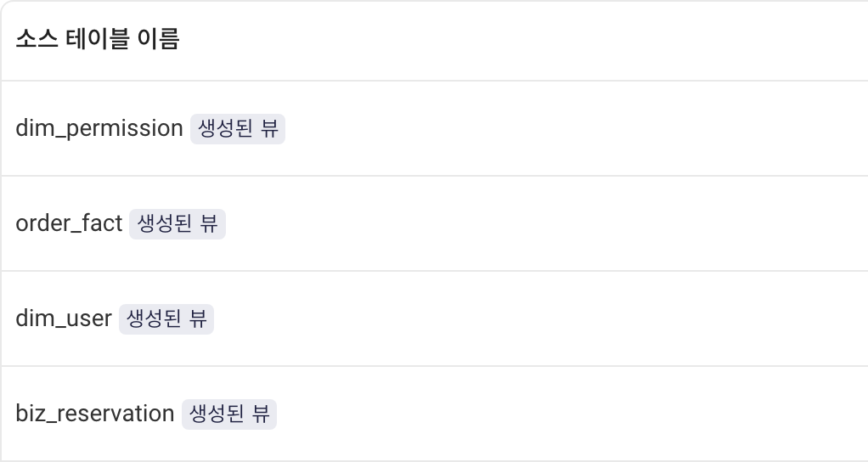This screenshot has width=868, height=462.
Task: Click the bottom border under biz_reservation row
Action: pyautogui.click(x=434, y=461)
